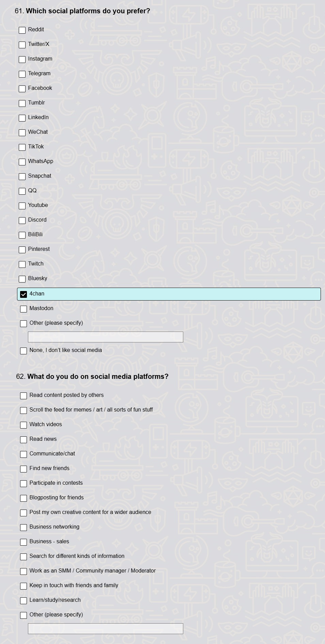Check Other (please specify) in question 61
The image size is (325, 644).
tap(24, 324)
